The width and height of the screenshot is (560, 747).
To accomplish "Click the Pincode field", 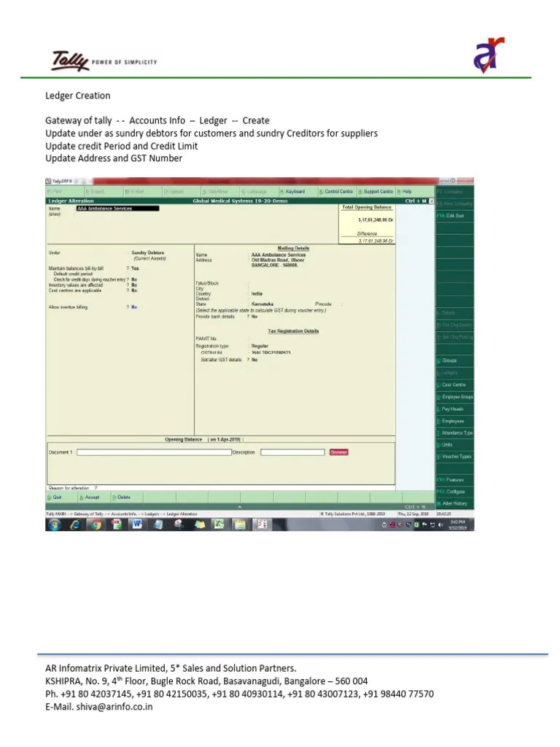I will click(x=329, y=304).
